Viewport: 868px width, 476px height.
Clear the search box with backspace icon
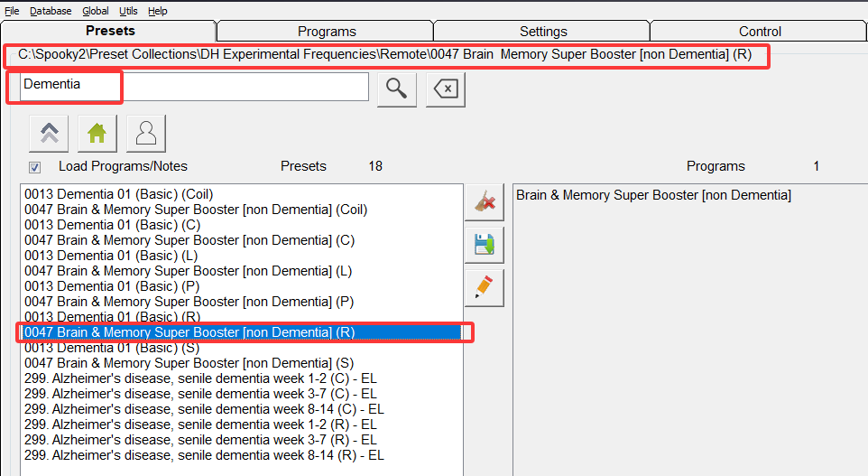click(x=446, y=89)
